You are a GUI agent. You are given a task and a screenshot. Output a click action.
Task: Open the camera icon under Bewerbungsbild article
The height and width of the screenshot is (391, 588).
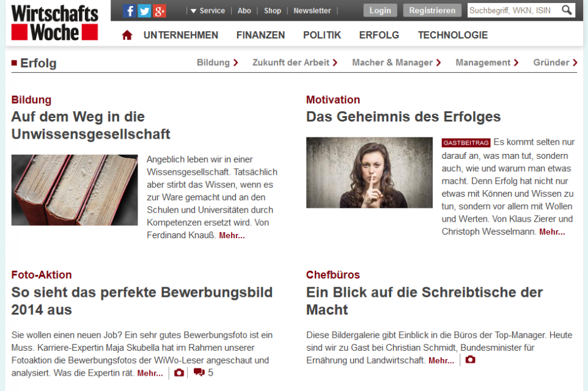[x=179, y=373]
